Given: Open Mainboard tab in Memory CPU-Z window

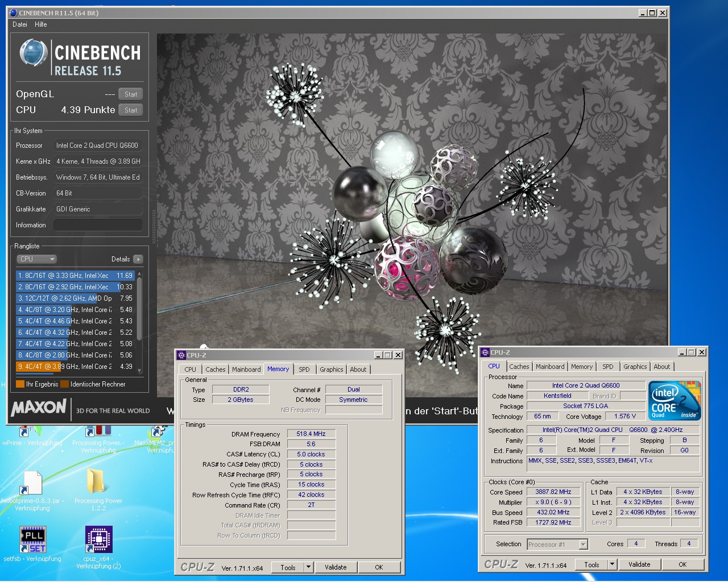Looking at the screenshot, I should point(246,369).
